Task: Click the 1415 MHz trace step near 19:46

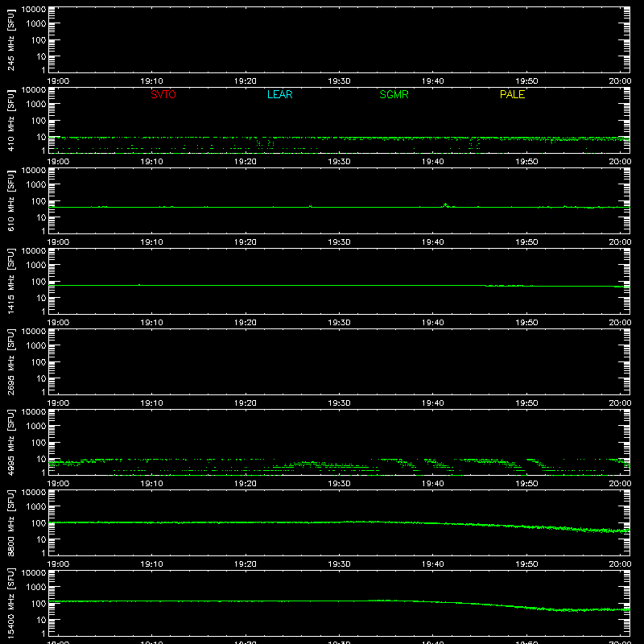Action: 486,286
